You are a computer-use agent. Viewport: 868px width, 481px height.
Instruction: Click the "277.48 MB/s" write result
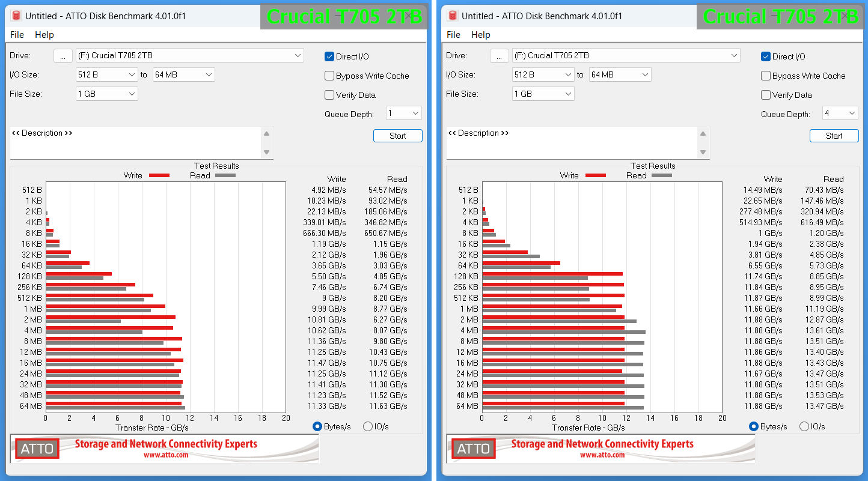coord(761,211)
